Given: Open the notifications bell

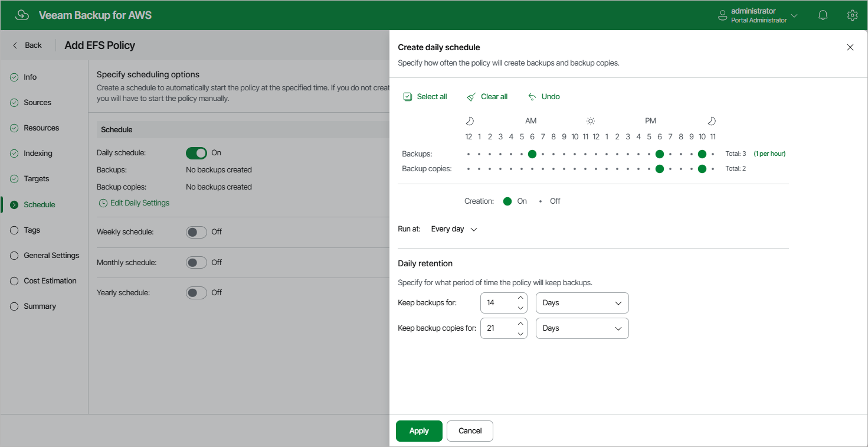Looking at the screenshot, I should tap(823, 15).
